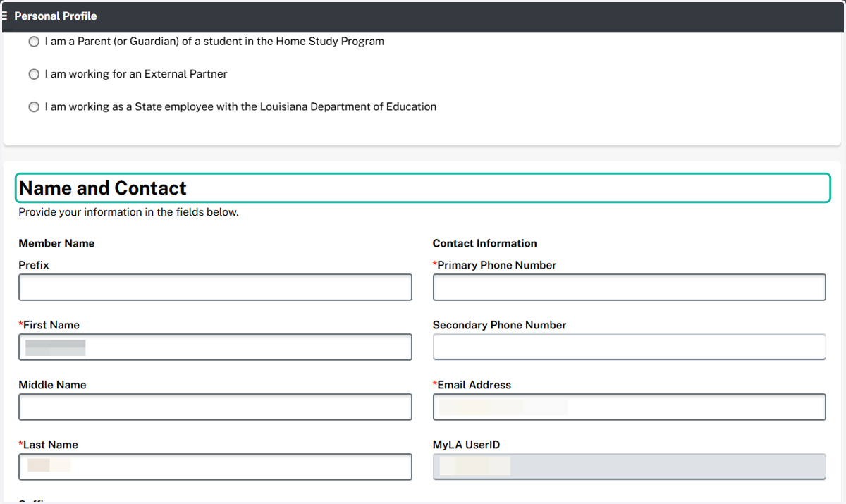
Task: Click 'Provide your information in the fields below' text
Action: click(x=128, y=212)
